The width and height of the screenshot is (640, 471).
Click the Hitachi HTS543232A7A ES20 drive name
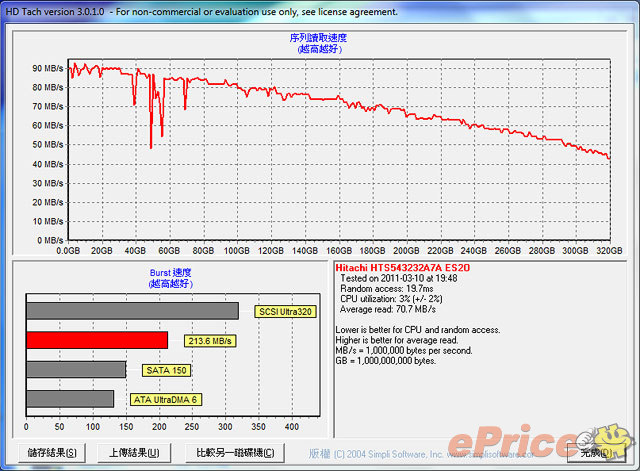pyautogui.click(x=402, y=268)
